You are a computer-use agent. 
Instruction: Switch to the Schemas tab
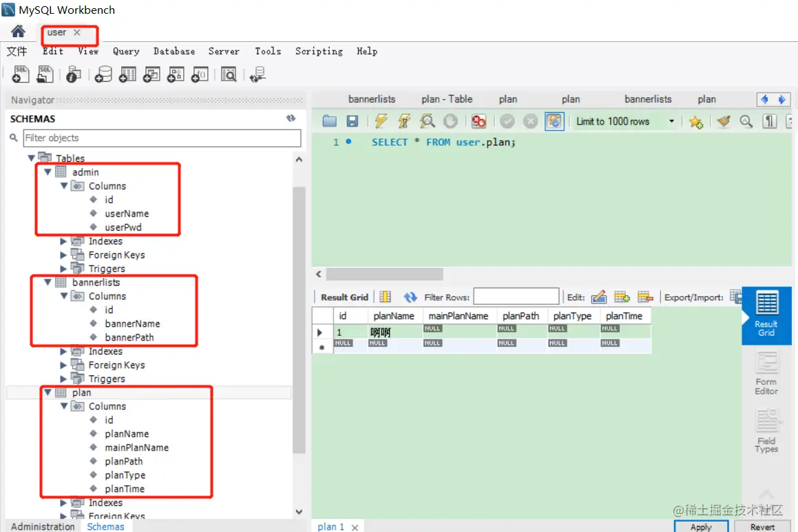105,526
